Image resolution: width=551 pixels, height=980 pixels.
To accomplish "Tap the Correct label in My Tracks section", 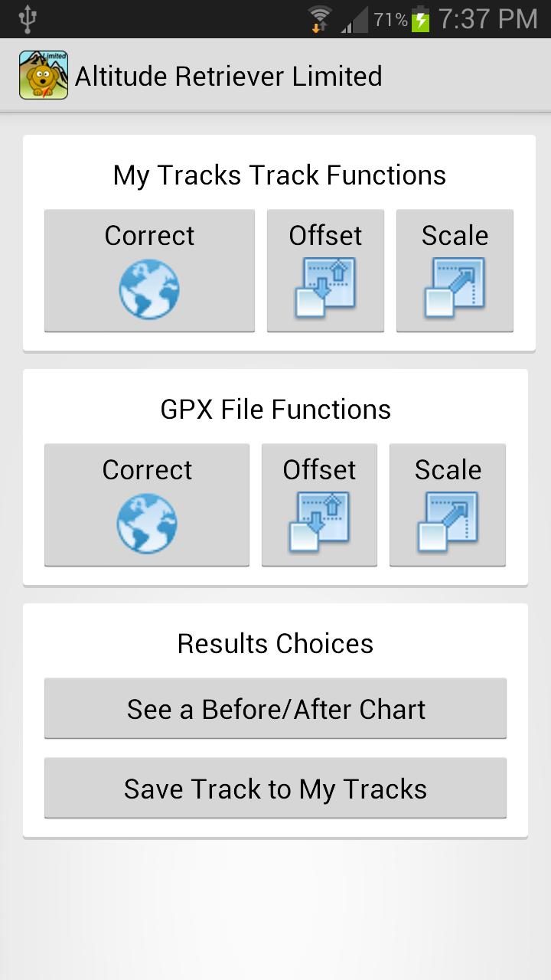I will point(149,236).
